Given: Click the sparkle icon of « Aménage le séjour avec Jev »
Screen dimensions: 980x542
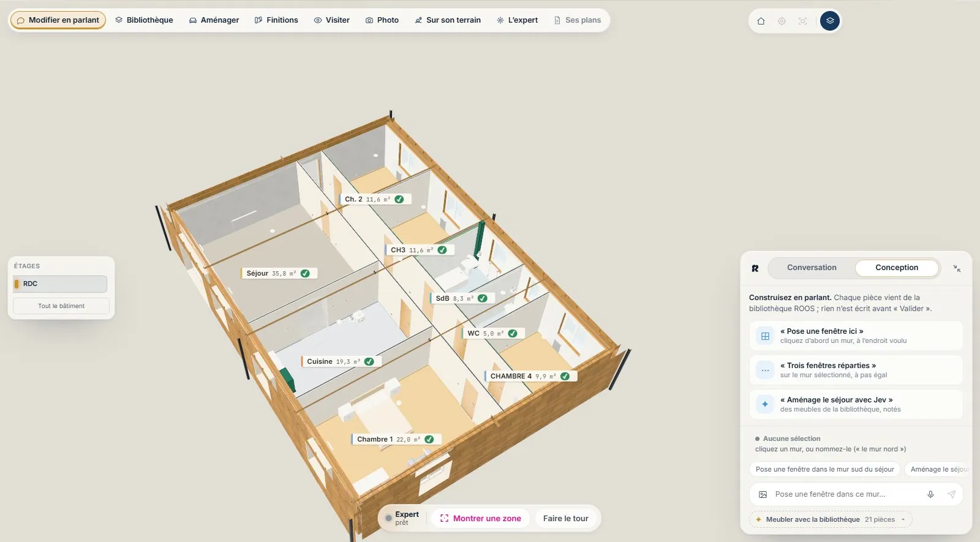Looking at the screenshot, I should click(x=765, y=404).
